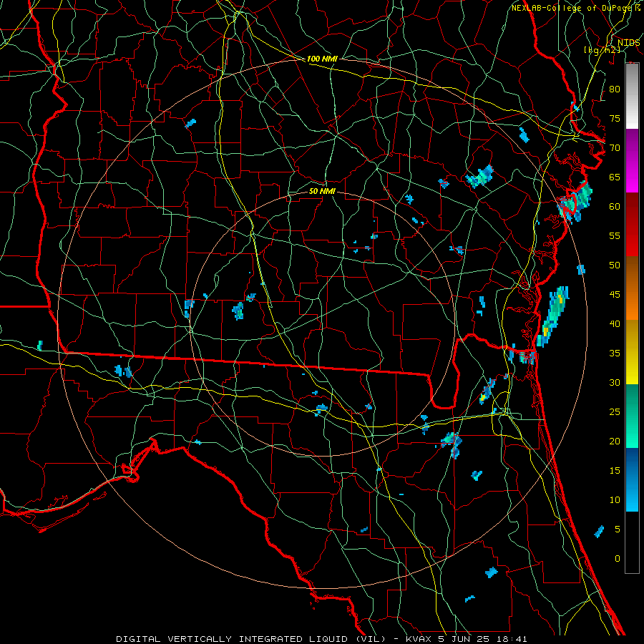Select the "20" value on the color scale
Screen dimensions: 644x644
tap(615, 441)
